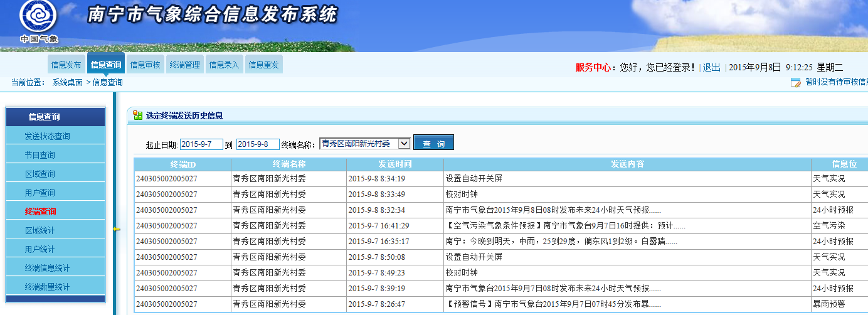Select 节目查询 from the sidebar menu

(40, 155)
